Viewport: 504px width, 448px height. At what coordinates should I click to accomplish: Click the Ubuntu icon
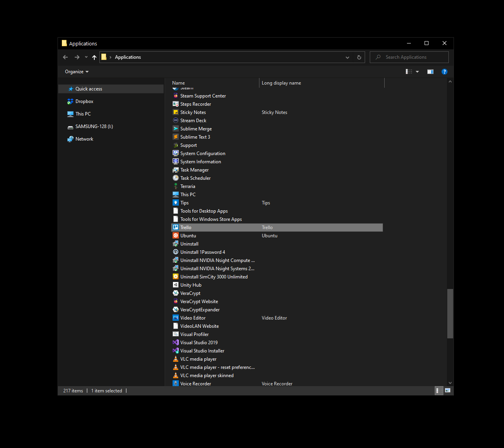[x=176, y=236]
